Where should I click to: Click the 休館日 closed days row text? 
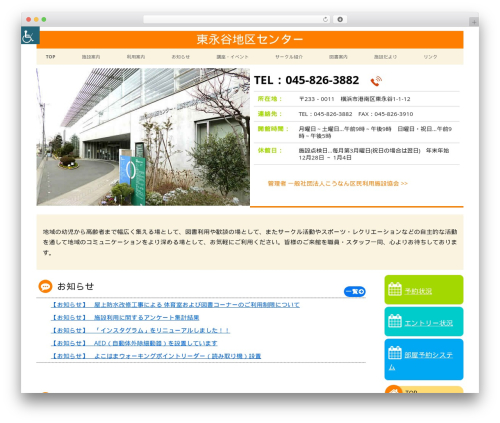click(x=374, y=154)
